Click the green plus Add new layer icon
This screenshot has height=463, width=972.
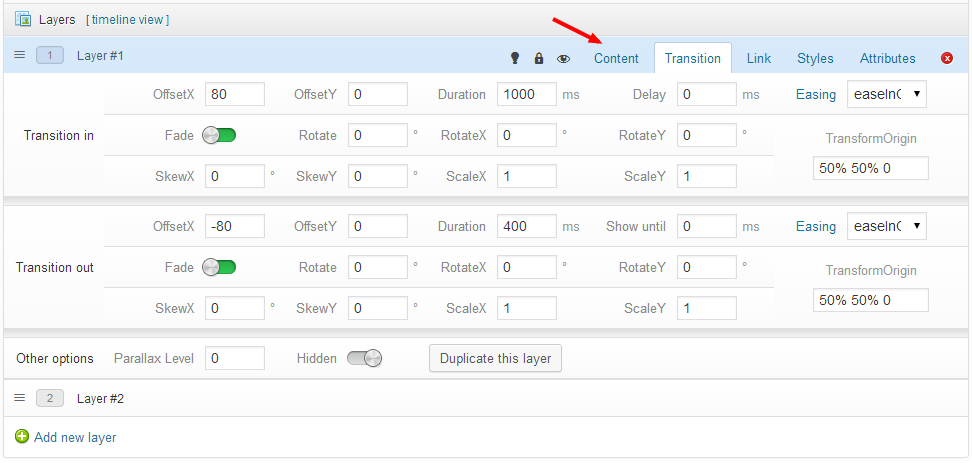click(x=22, y=437)
